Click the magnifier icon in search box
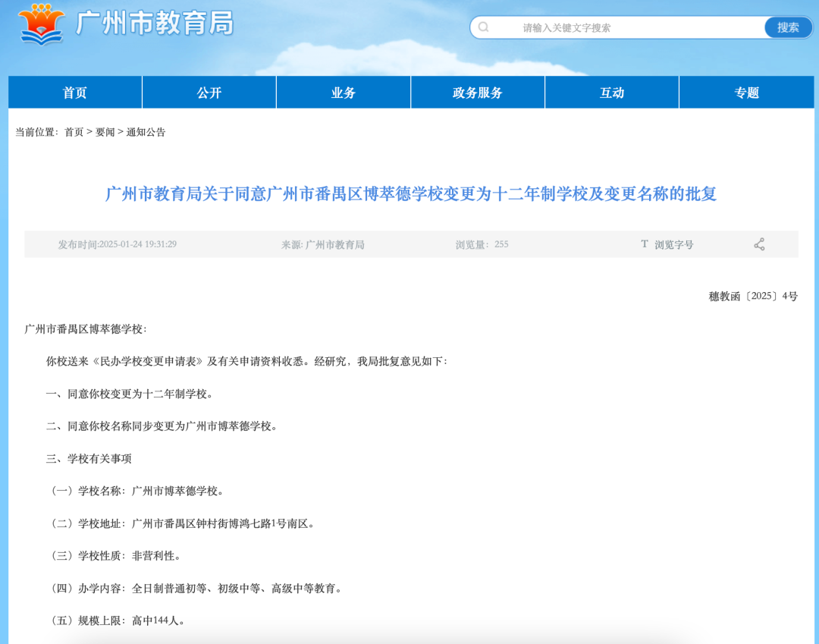This screenshot has height=644, width=819. pos(484,27)
